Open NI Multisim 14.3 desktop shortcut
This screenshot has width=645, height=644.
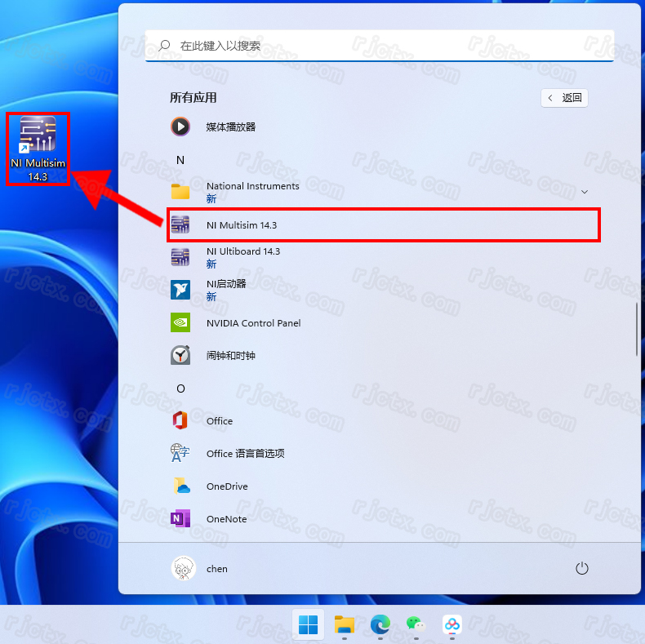[38, 147]
